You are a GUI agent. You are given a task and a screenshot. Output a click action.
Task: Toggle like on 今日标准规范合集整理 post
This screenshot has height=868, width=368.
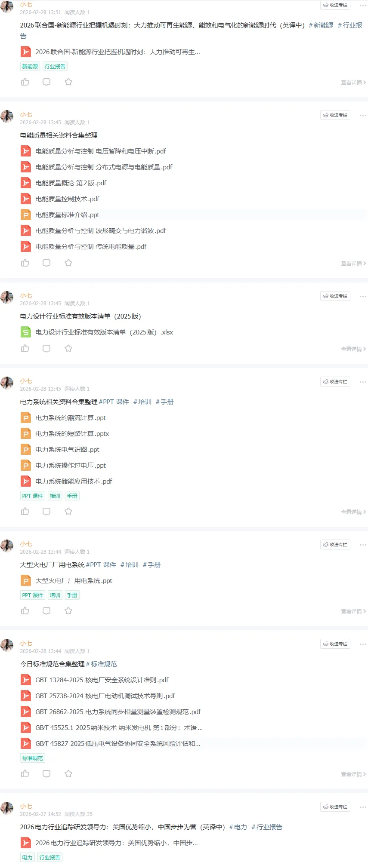(25, 773)
